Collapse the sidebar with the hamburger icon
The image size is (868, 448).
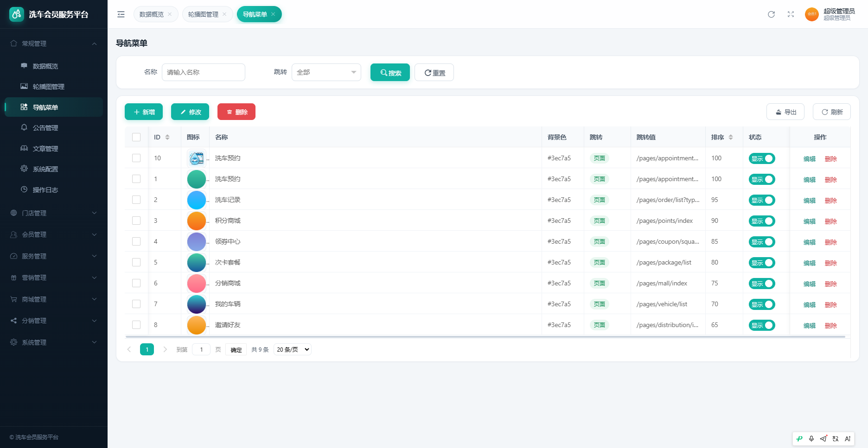tap(121, 14)
